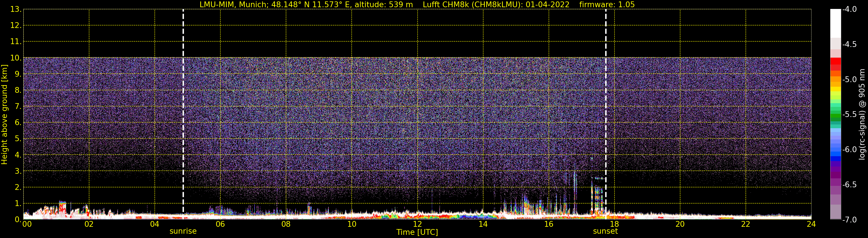The height and width of the screenshot is (238, 868).
Task: Click the '7.' height axis label
Action: (18, 106)
